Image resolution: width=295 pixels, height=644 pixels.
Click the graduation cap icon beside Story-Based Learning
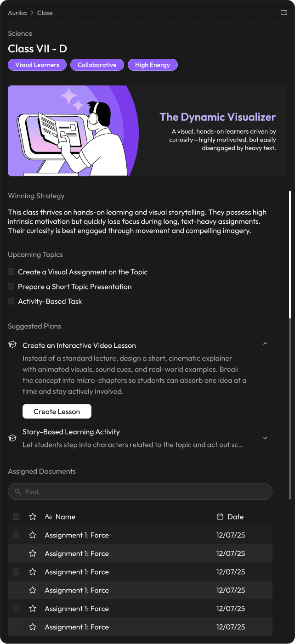pyautogui.click(x=12, y=438)
